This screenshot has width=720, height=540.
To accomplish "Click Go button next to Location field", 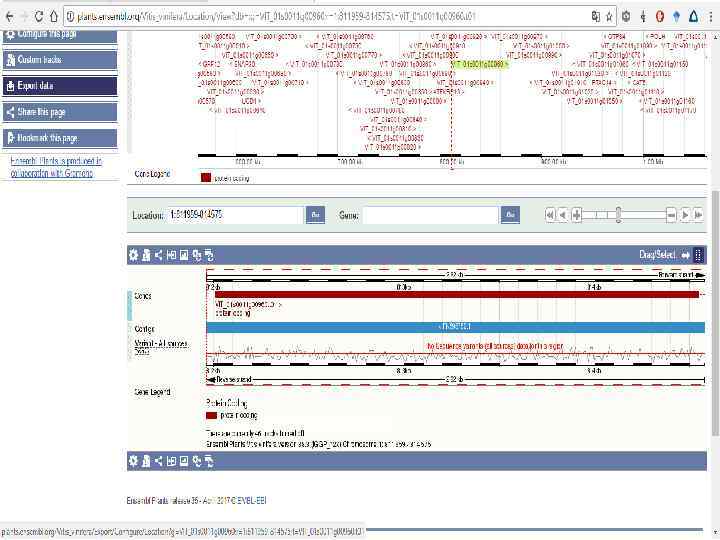I will (x=315, y=215).
